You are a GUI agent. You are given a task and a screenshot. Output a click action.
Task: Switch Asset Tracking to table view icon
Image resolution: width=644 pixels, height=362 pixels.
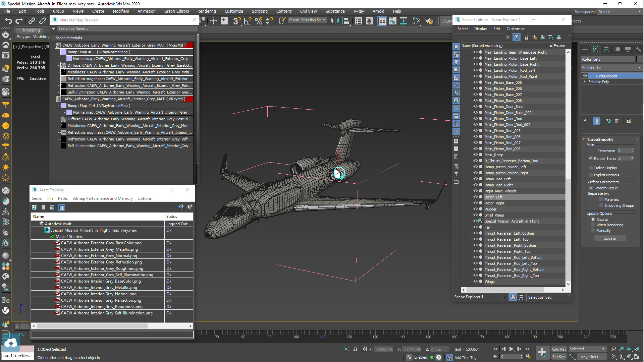(62, 207)
